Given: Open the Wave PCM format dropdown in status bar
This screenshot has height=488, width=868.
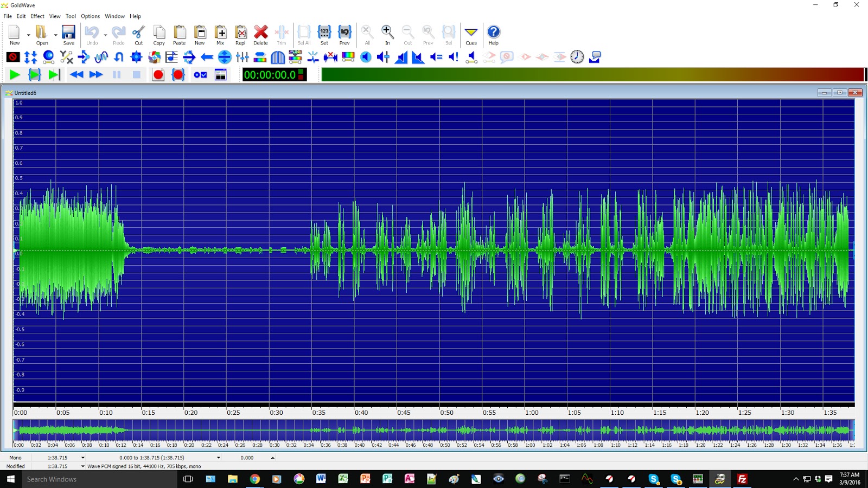Looking at the screenshot, I should click(x=84, y=466).
